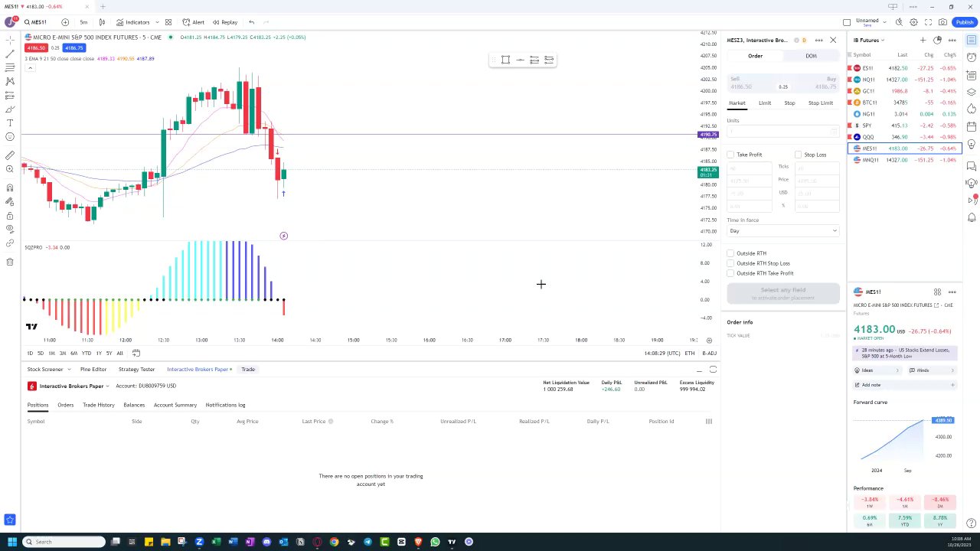Undo the last chart action
This screenshot has width=980, height=551.
251,22
